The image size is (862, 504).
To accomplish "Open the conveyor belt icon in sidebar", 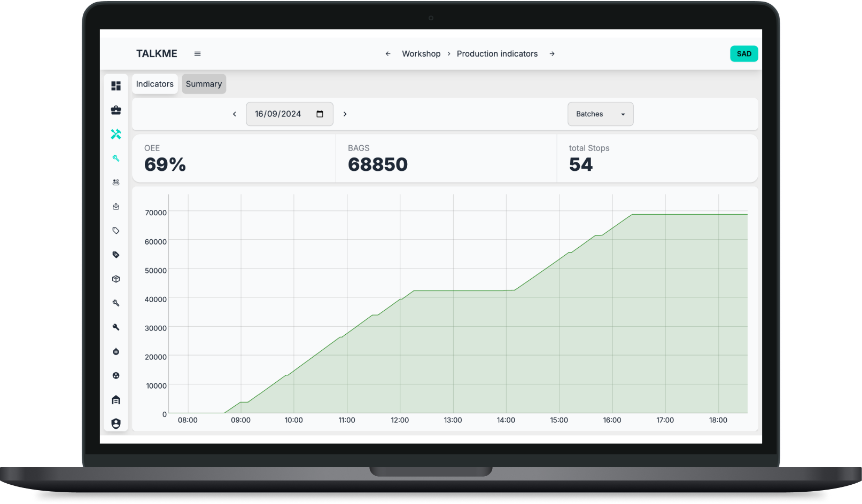I will 116,183.
